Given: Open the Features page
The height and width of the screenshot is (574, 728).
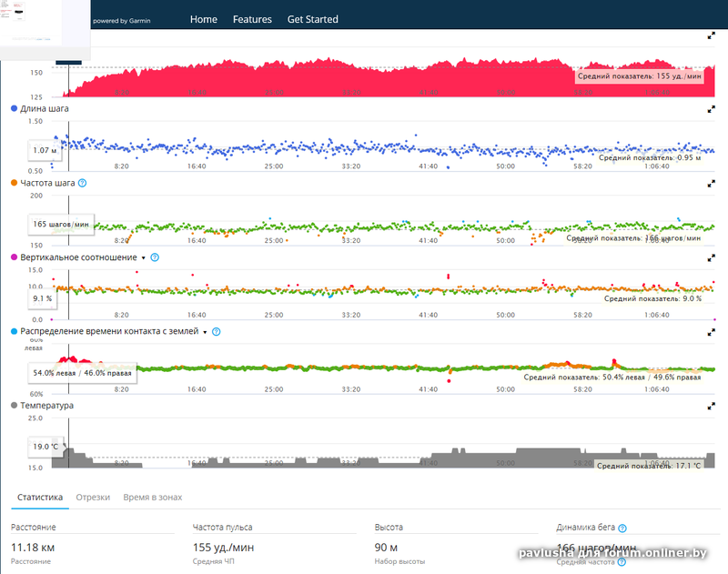Looking at the screenshot, I should pos(252,19).
